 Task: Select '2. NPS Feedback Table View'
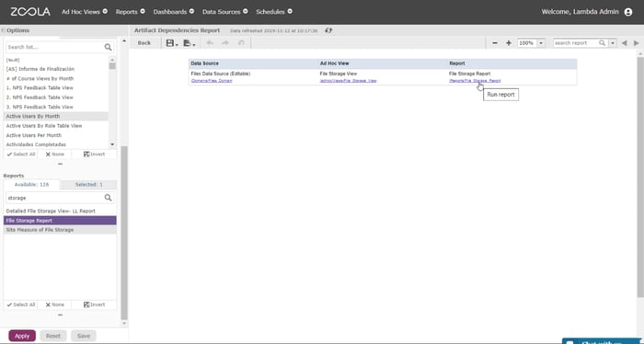tap(56, 97)
